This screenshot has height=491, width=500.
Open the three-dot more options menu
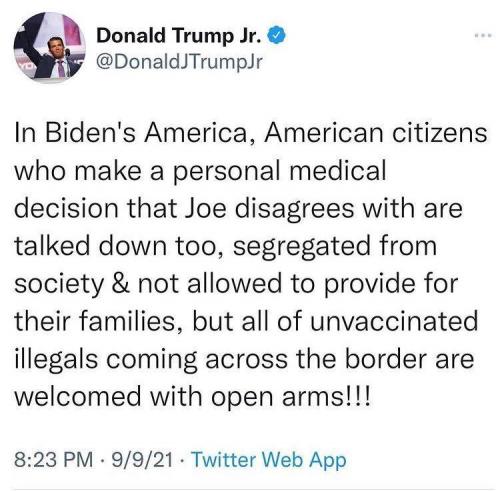point(484,35)
